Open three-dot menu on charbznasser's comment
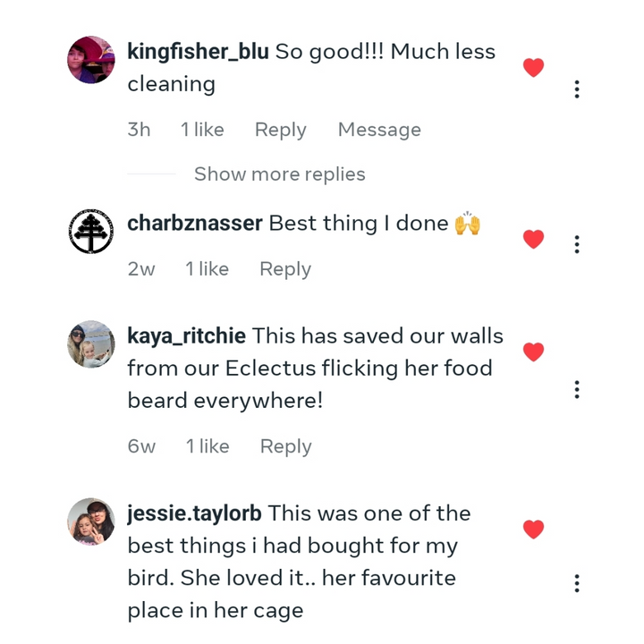Image resolution: width=644 pixels, height=644 pixels. click(x=577, y=245)
